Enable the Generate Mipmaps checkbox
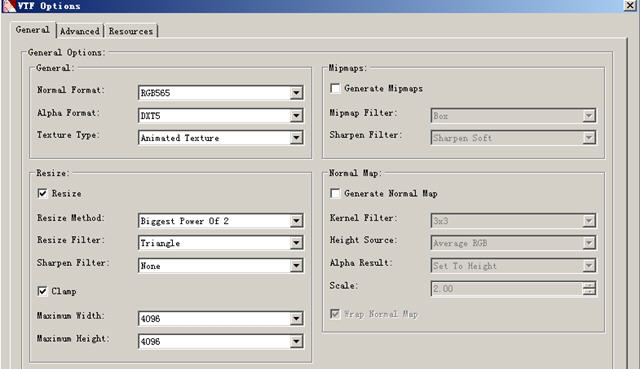 tap(335, 88)
